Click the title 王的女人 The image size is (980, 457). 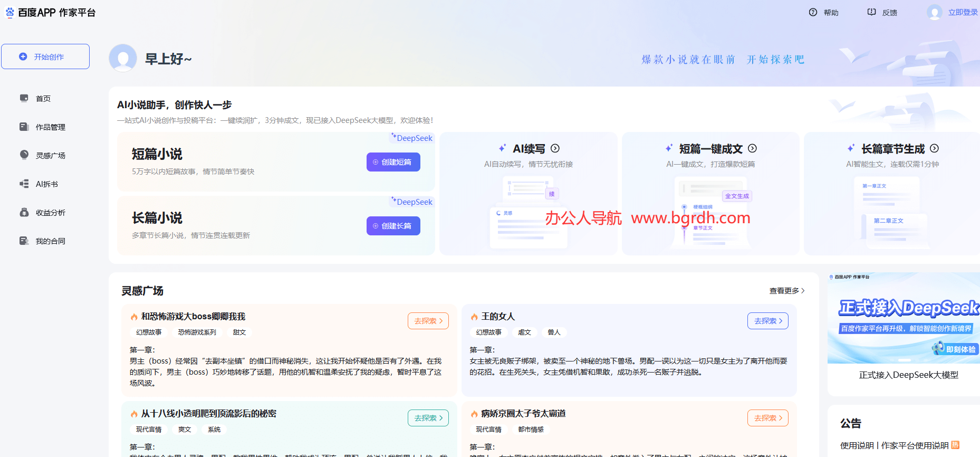[498, 317]
